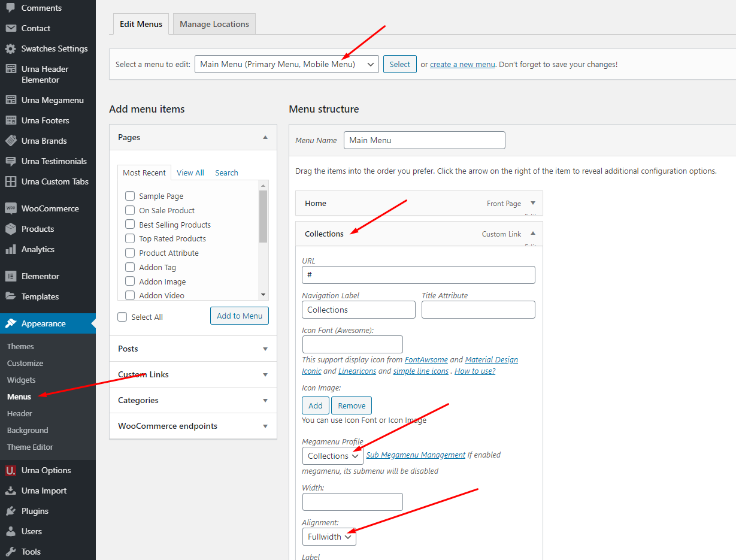736x560 pixels.
Task: Open the Themes submenu item
Action: pos(20,346)
